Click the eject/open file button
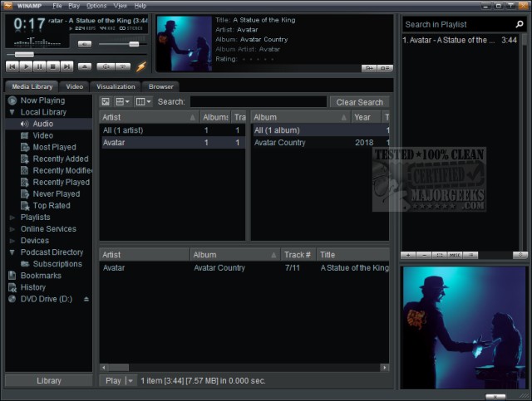This screenshot has width=532, height=401. coord(85,66)
